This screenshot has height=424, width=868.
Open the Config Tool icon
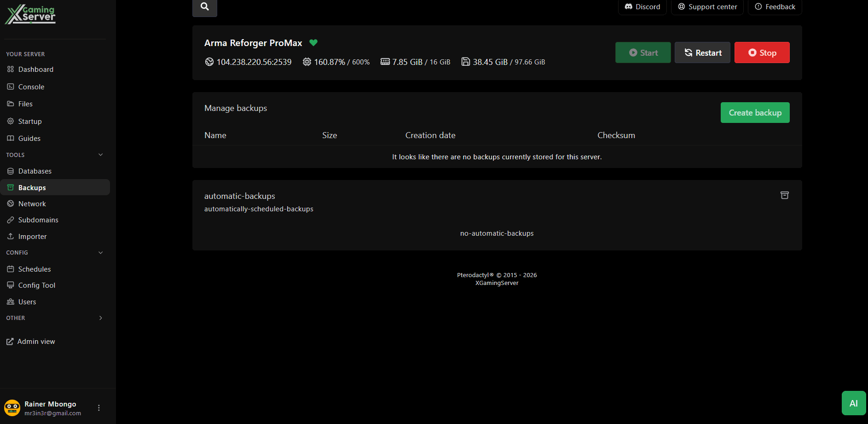(x=10, y=285)
